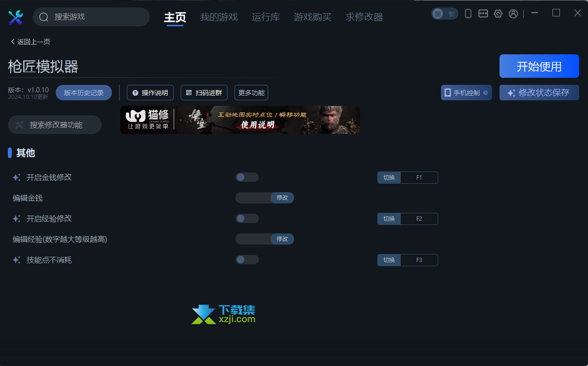Click the 搜索修改器功能 search field
The height and width of the screenshot is (366, 588).
coord(55,125)
